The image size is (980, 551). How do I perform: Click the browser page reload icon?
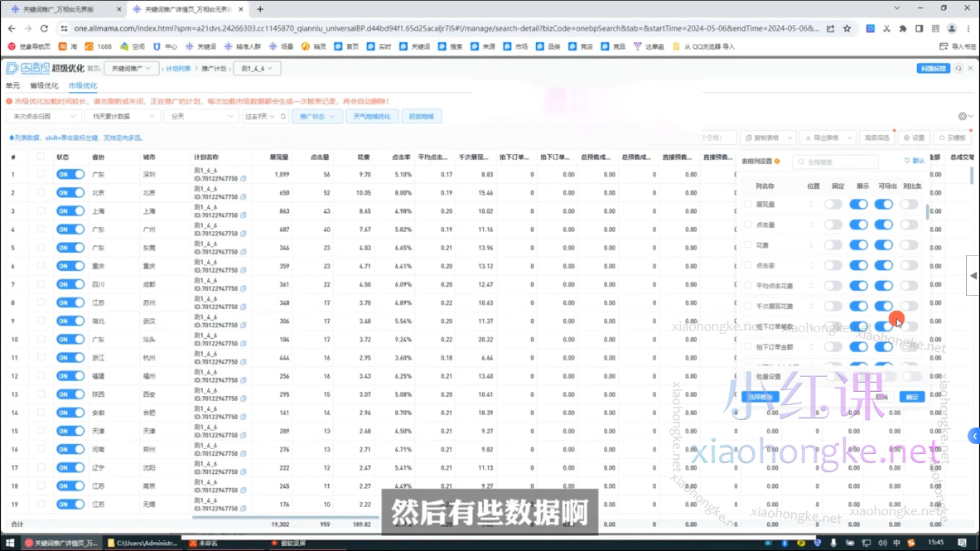coord(47,28)
